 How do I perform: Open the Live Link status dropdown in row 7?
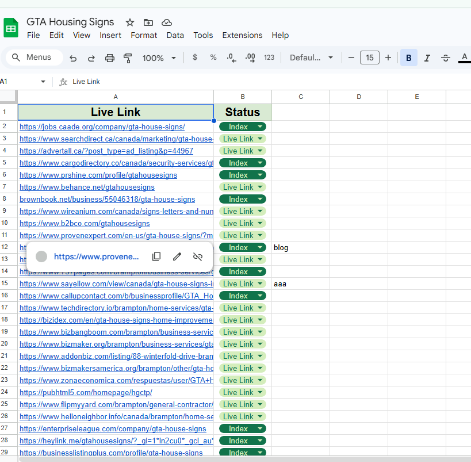point(242,187)
